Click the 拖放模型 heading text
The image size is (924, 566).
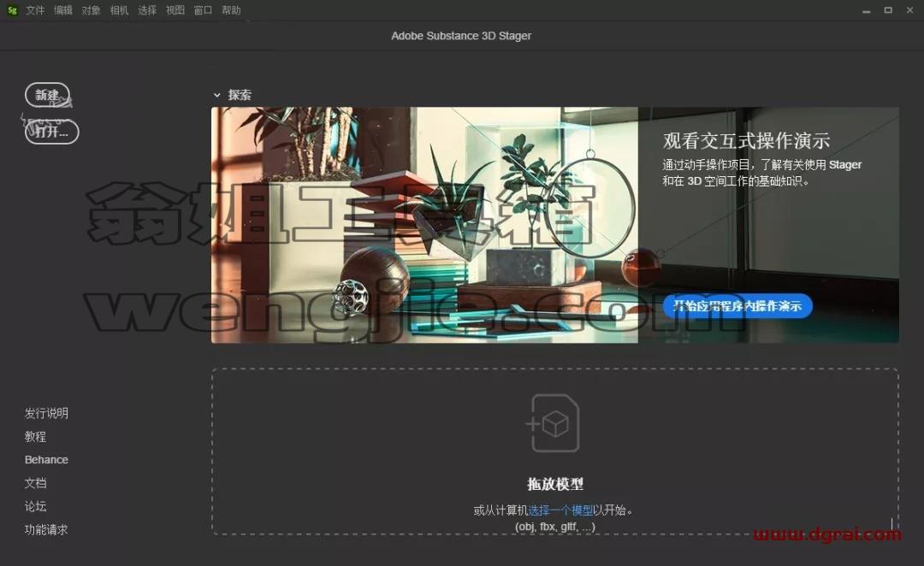coord(555,484)
